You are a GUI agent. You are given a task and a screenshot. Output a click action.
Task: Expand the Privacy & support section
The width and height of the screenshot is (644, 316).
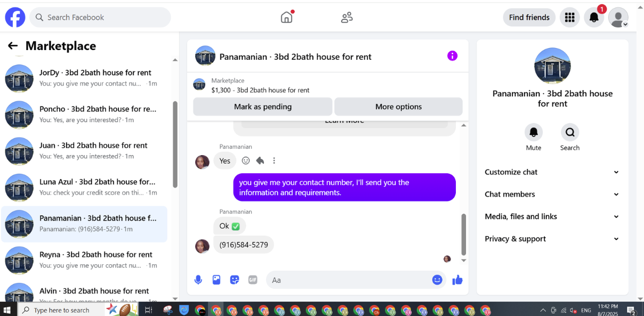point(552,239)
